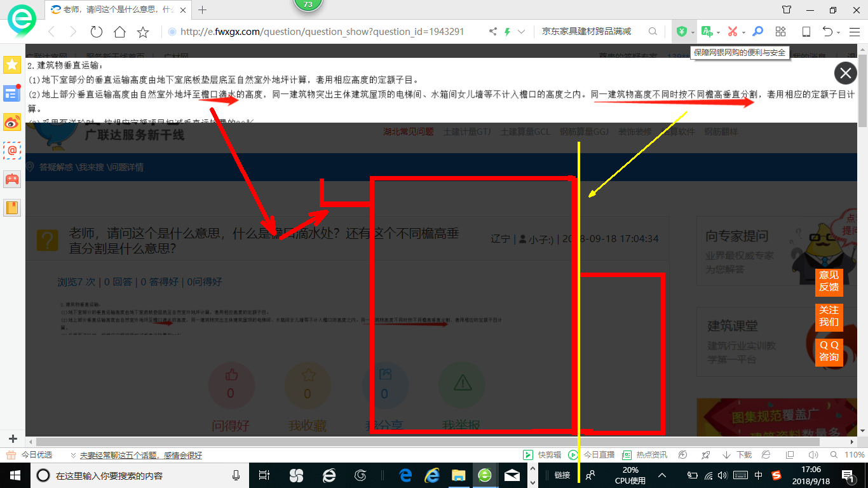Click the lightning speed-mode icon
868x488 pixels.
[507, 32]
